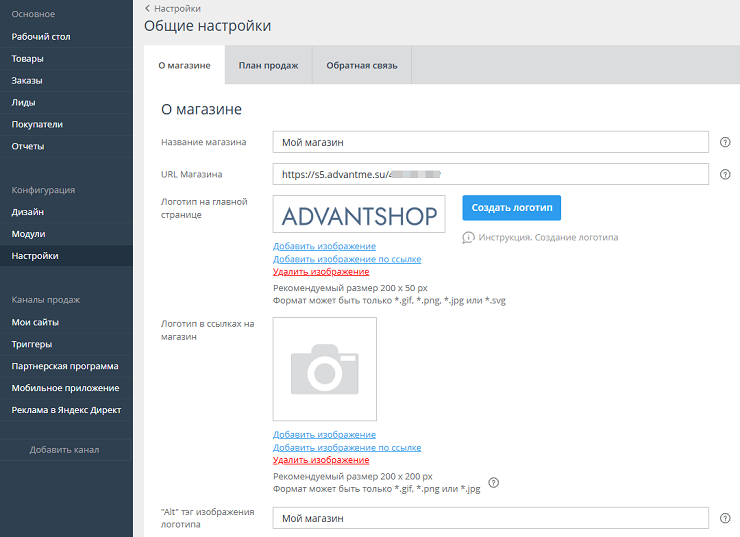The image size is (740, 537).
Task: Focus the Название магазина input field
Action: (490, 142)
